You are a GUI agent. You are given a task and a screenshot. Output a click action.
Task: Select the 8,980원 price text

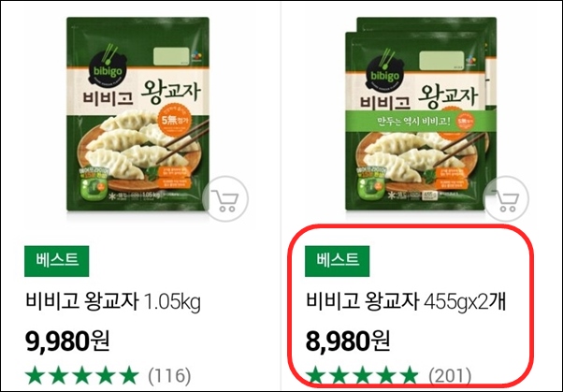(348, 341)
